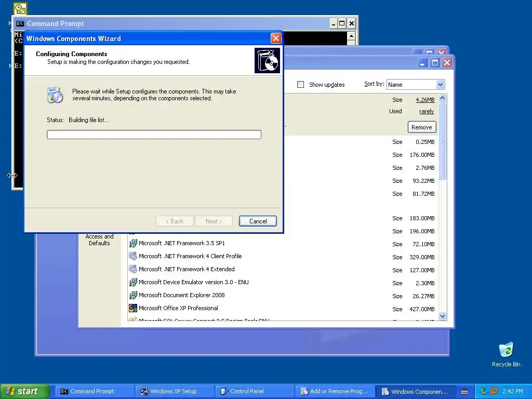Click the rarely used link
The height and width of the screenshot is (399, 532).
point(427,111)
